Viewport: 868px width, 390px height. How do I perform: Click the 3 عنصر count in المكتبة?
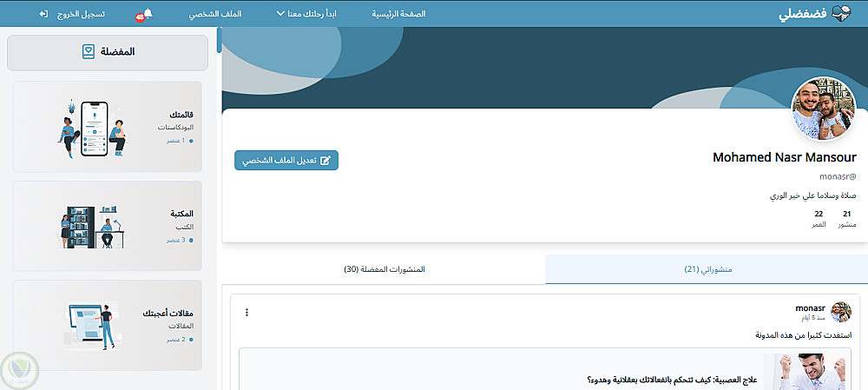coord(180,241)
